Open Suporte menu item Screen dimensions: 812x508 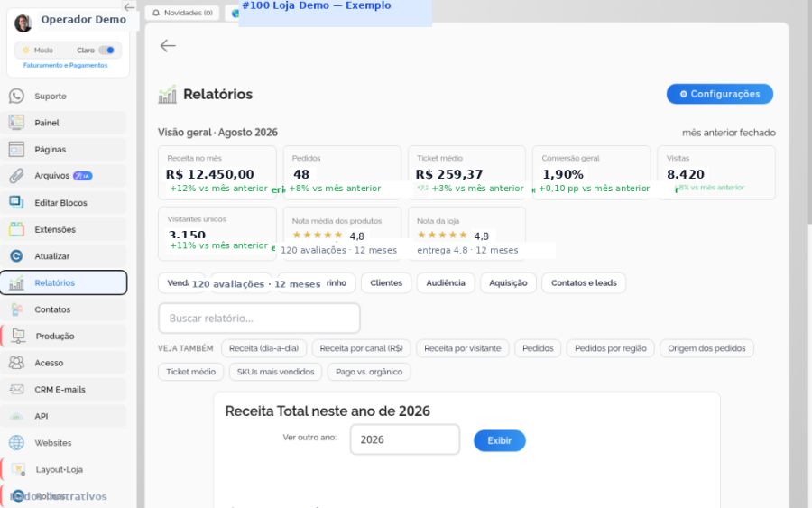tap(63, 97)
